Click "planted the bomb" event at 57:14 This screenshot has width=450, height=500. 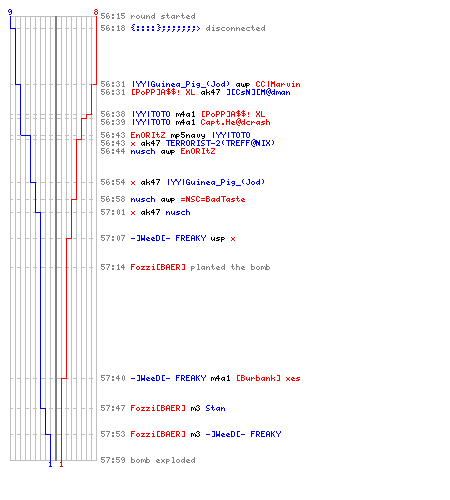click(x=230, y=267)
